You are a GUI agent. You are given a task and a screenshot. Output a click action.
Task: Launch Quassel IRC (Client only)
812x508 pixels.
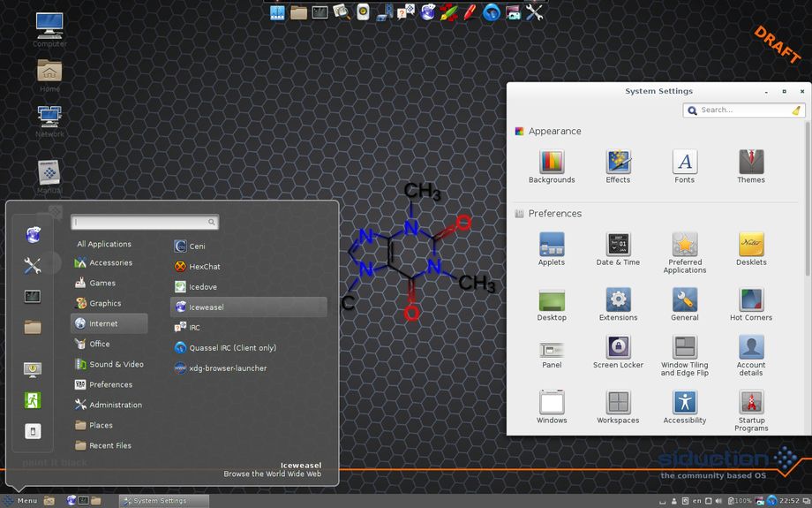[x=232, y=347]
